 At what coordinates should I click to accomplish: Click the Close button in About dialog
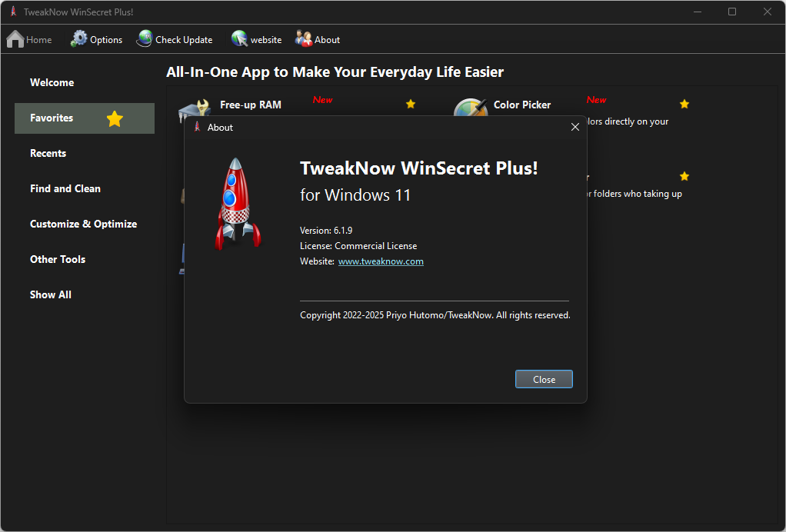click(x=544, y=379)
